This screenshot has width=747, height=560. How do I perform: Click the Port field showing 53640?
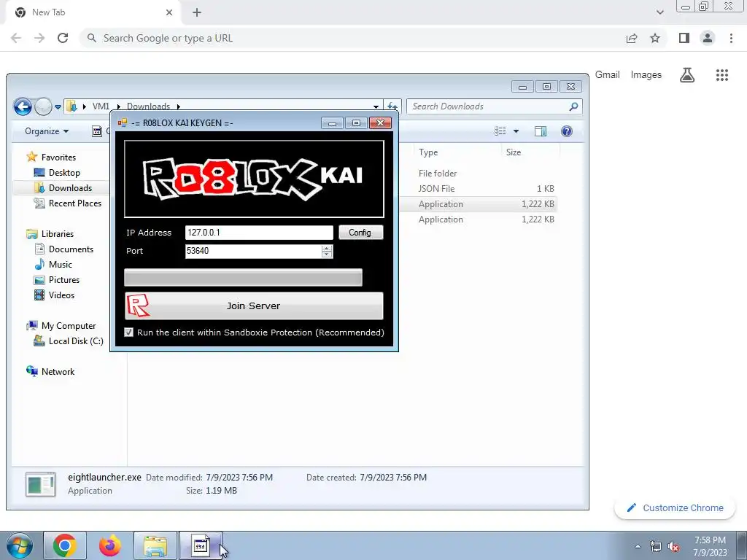(253, 251)
